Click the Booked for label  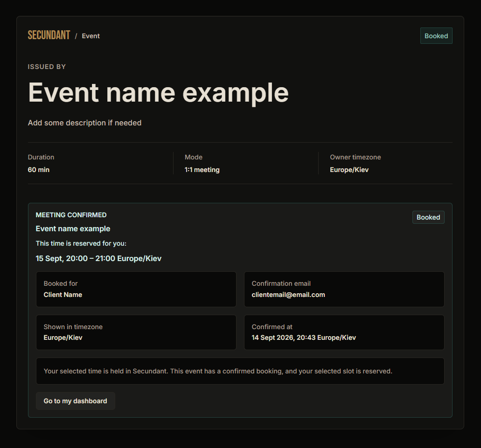point(61,283)
